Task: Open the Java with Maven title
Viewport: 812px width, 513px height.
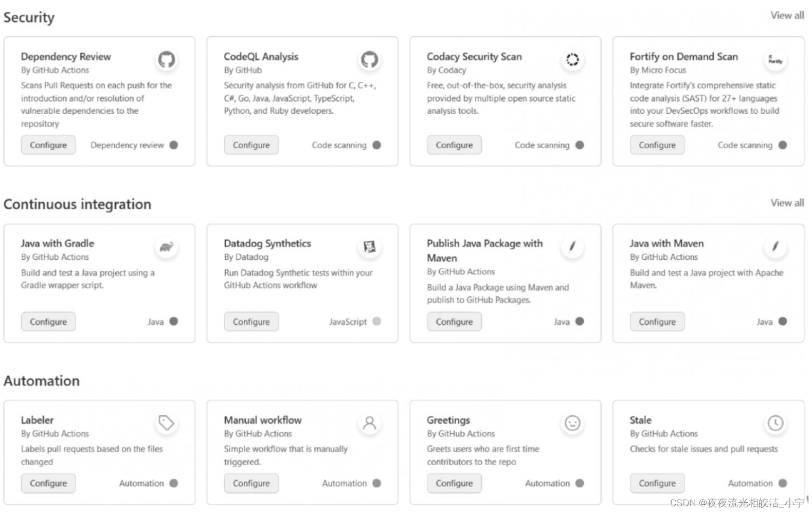Action: click(x=667, y=243)
